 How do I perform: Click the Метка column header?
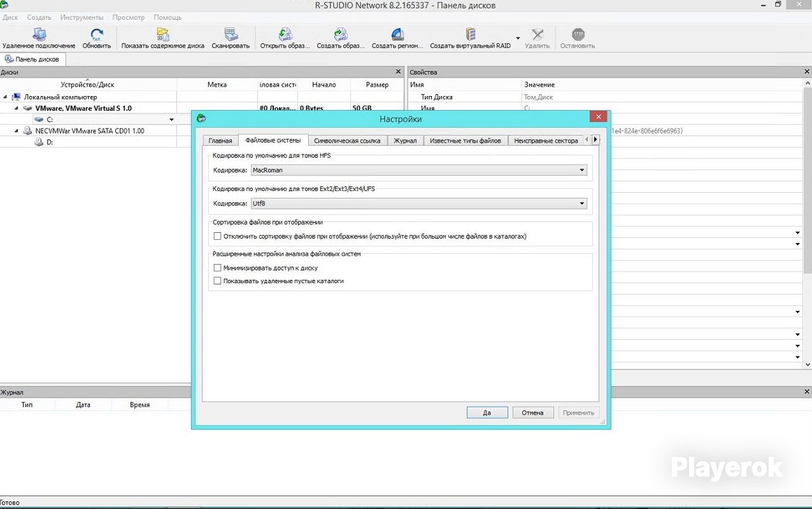(x=217, y=85)
